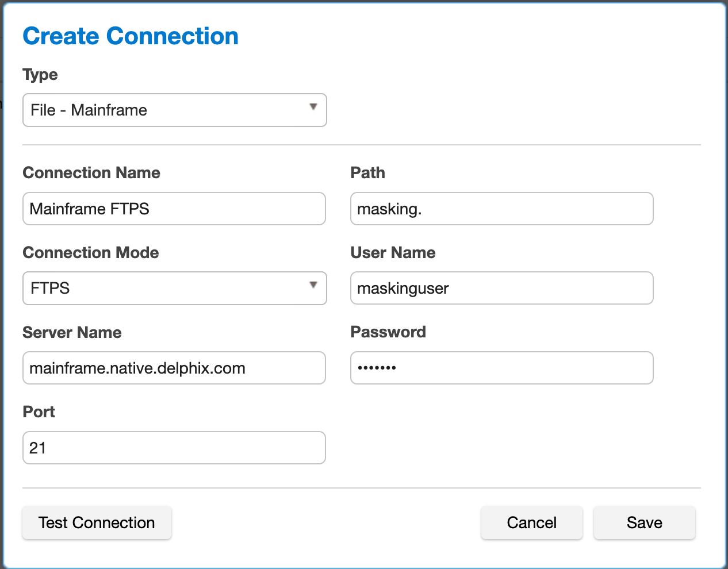
Task: Click the Path label text
Action: click(367, 173)
